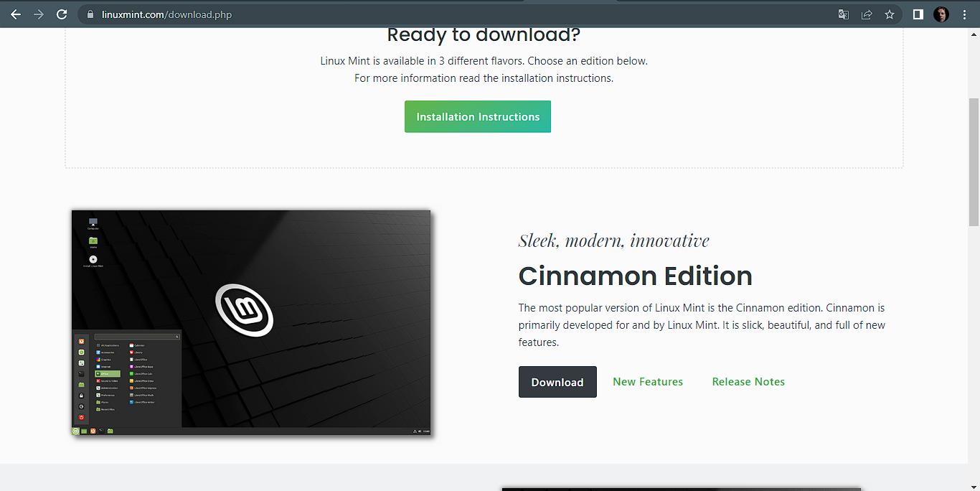Open the browser side panel

click(x=918, y=14)
